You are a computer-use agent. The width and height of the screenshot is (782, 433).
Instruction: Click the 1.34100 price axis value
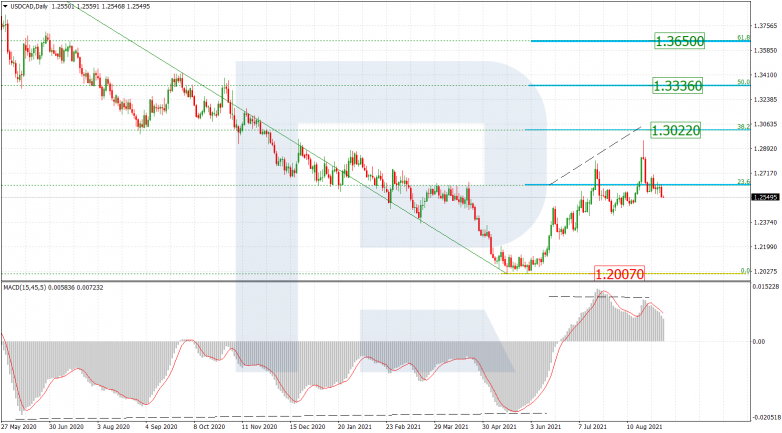click(767, 75)
